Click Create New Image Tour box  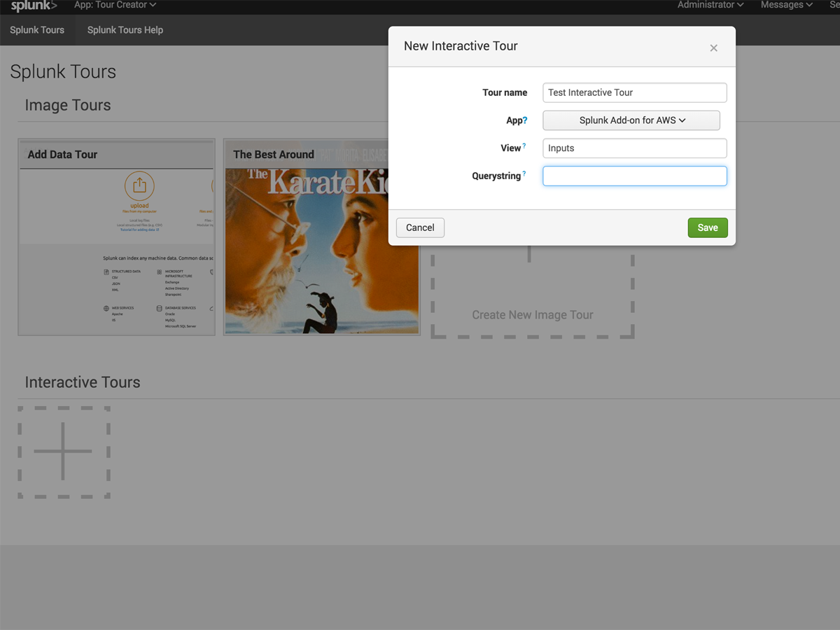(x=533, y=294)
